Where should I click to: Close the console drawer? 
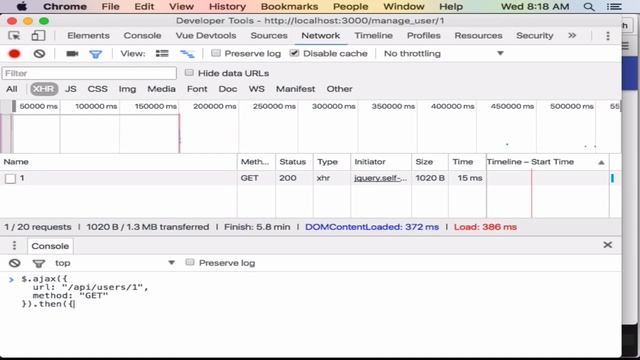coord(607,244)
